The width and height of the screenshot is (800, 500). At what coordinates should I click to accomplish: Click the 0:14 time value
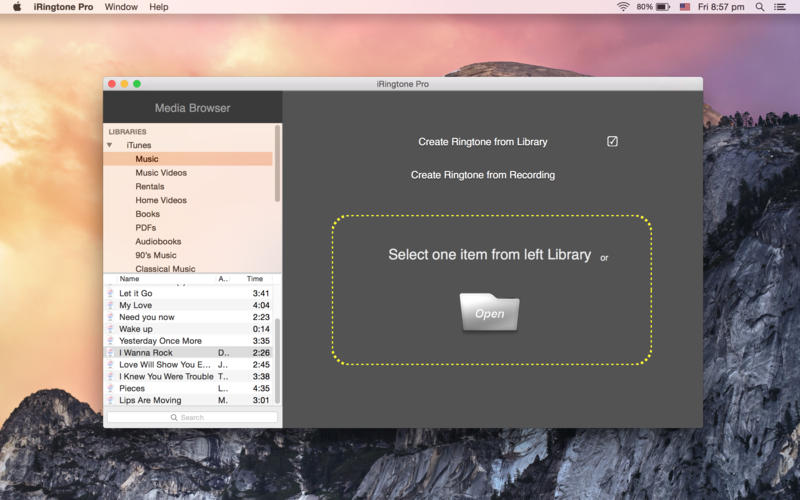coord(261,329)
